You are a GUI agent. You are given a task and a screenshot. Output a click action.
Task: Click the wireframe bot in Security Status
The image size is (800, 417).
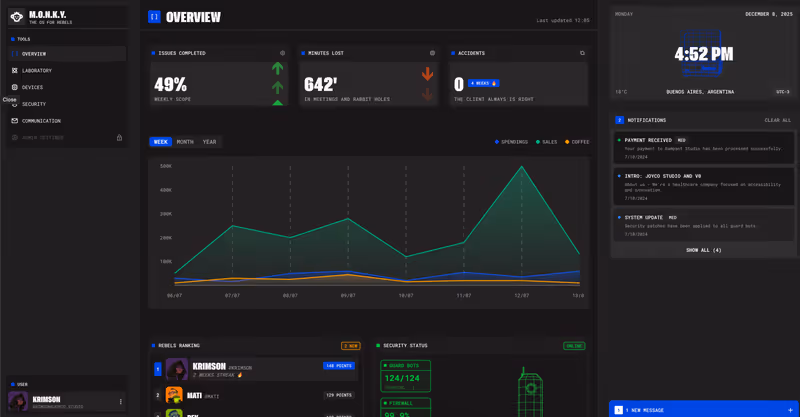click(530, 391)
